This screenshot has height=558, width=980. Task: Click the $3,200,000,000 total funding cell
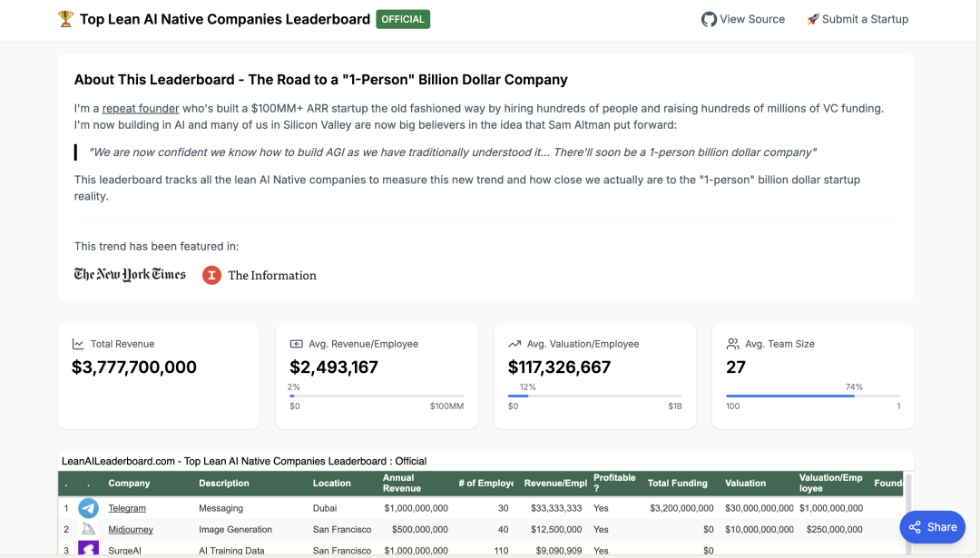point(681,508)
